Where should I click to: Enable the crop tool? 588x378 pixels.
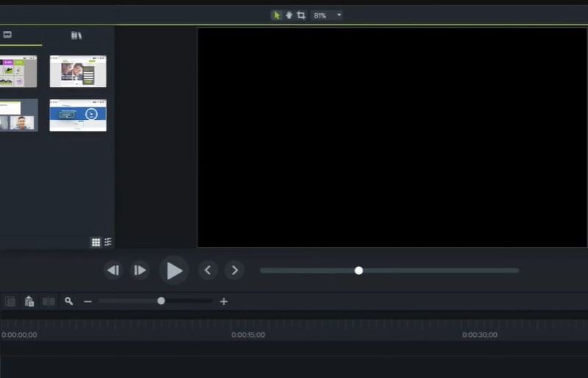(301, 15)
